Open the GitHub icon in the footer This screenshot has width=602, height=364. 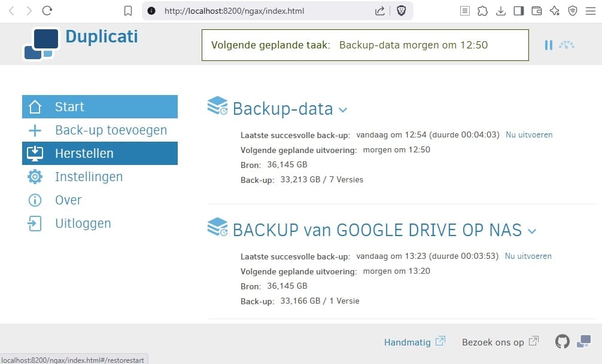562,341
